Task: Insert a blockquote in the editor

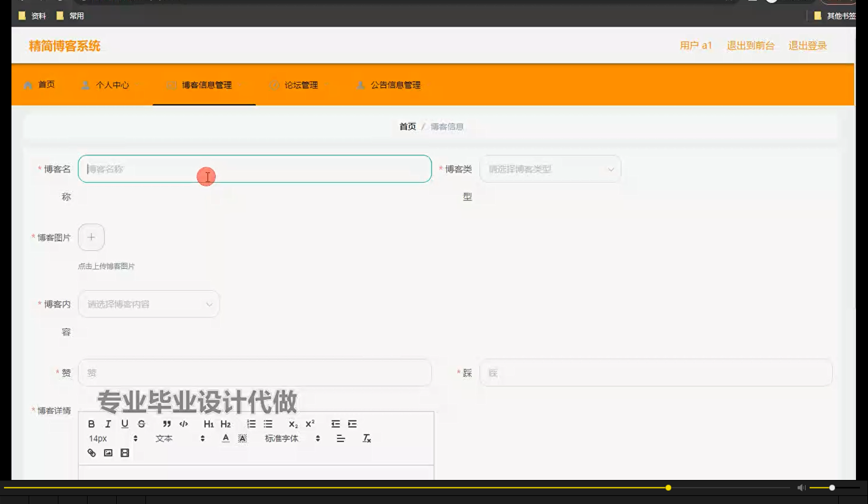Action: 167,424
